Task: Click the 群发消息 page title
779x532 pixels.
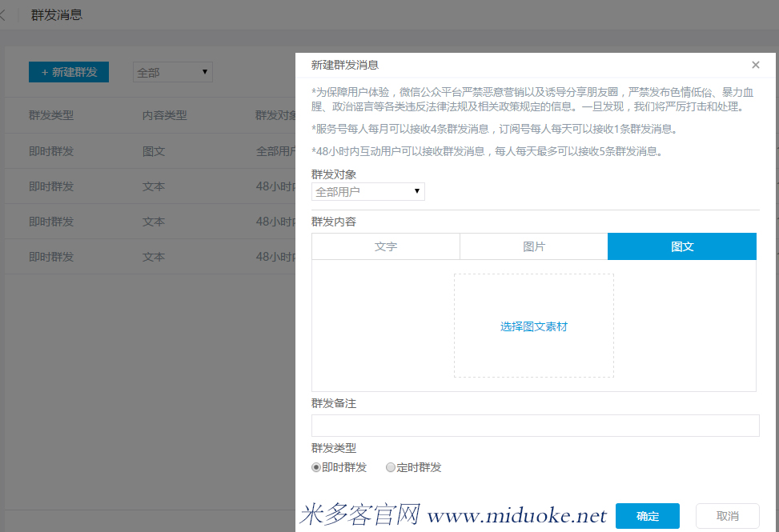Action: pyautogui.click(x=57, y=15)
